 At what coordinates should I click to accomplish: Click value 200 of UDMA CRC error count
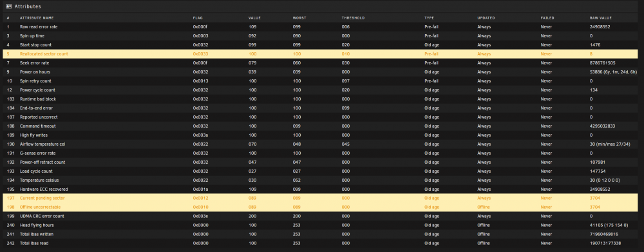pyautogui.click(x=252, y=217)
